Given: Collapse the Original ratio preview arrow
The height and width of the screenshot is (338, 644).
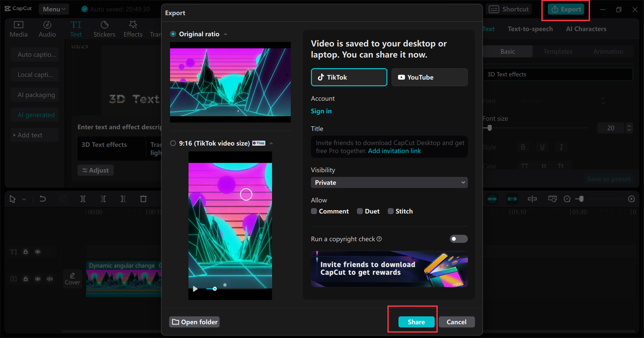Looking at the screenshot, I should [x=225, y=34].
